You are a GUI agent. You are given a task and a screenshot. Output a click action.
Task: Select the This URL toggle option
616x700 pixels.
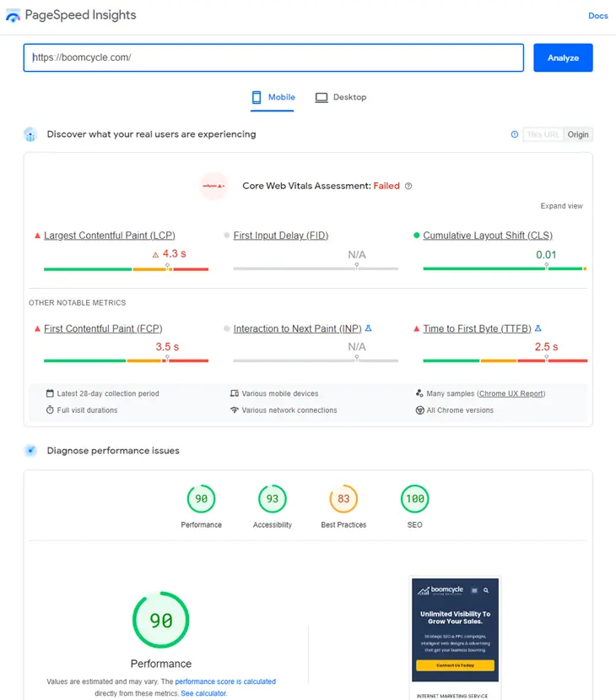(543, 134)
